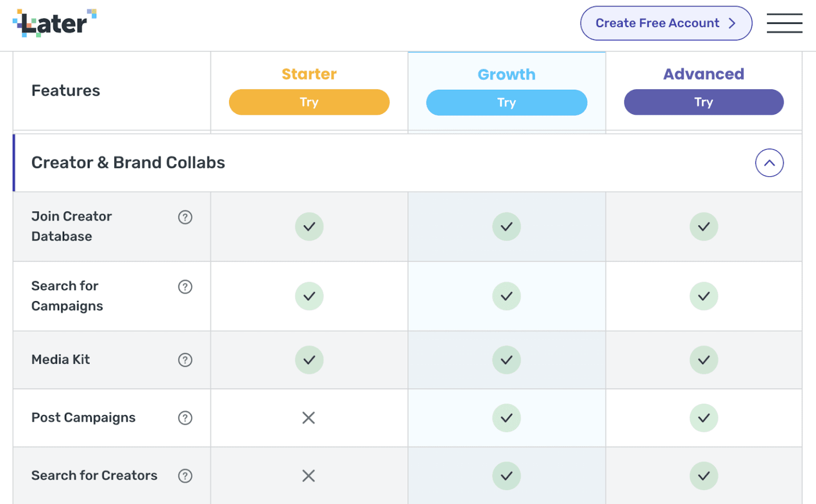Click the X mark for Post Campaigns under Starter
Viewport: 816px width, 504px height.
(x=309, y=418)
